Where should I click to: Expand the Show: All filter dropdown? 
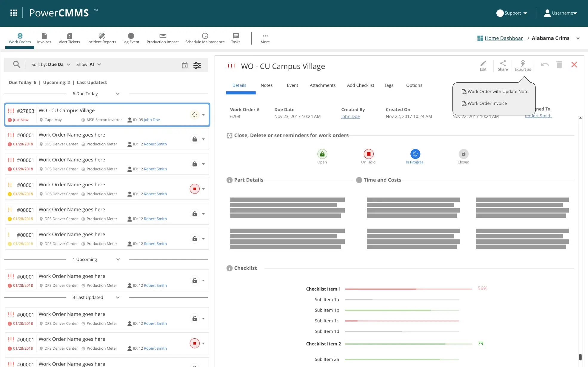88,64
